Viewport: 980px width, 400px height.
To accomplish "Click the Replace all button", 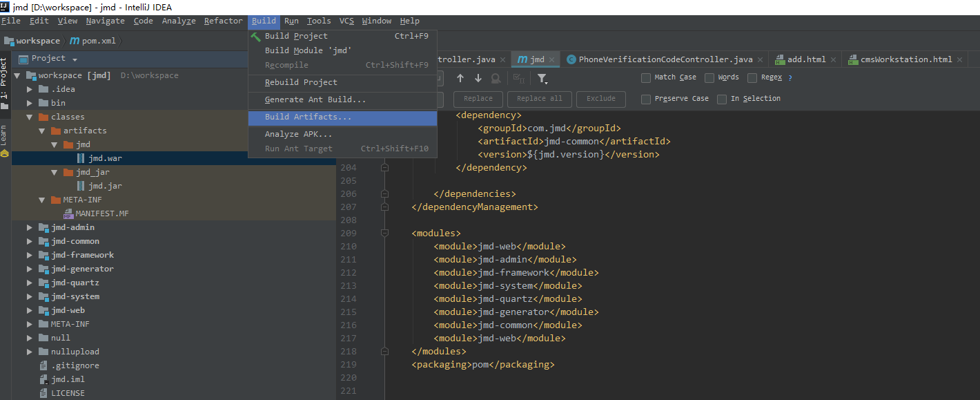I will coord(539,99).
